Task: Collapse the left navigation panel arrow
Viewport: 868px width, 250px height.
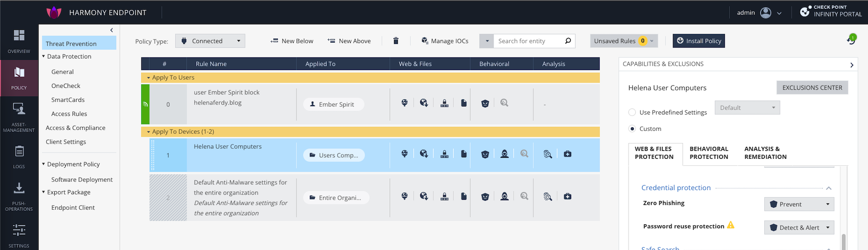Action: click(111, 30)
